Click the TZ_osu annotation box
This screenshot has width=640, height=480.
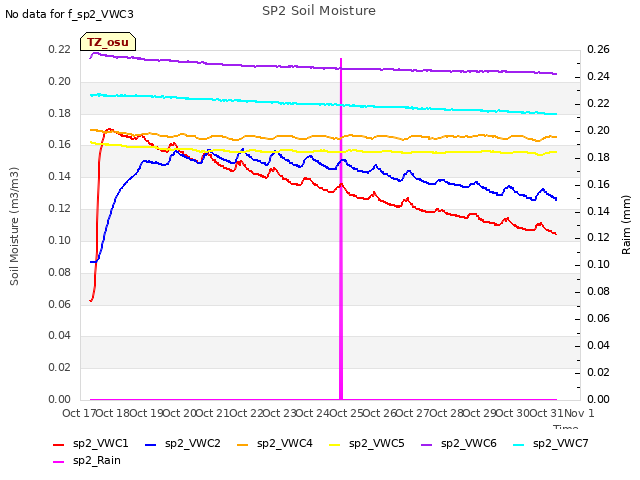pyautogui.click(x=108, y=42)
